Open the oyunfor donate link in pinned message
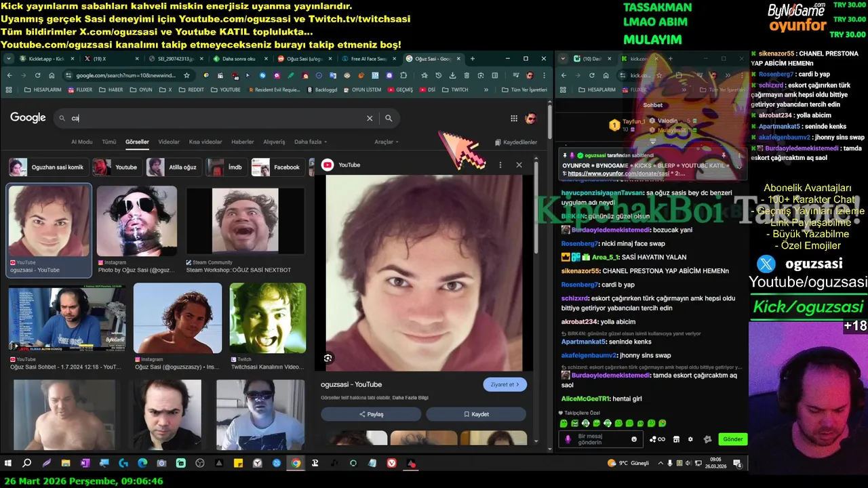868x488 pixels. tap(618, 174)
